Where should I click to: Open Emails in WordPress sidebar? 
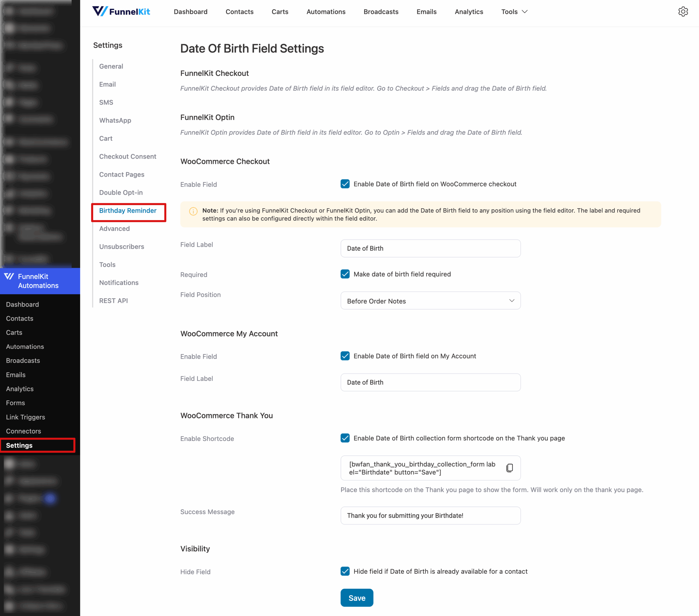16,375
